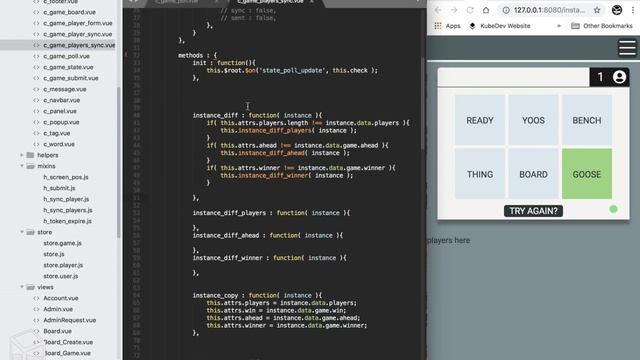
Task: Open store.js in the sidebar
Action: tap(54, 254)
